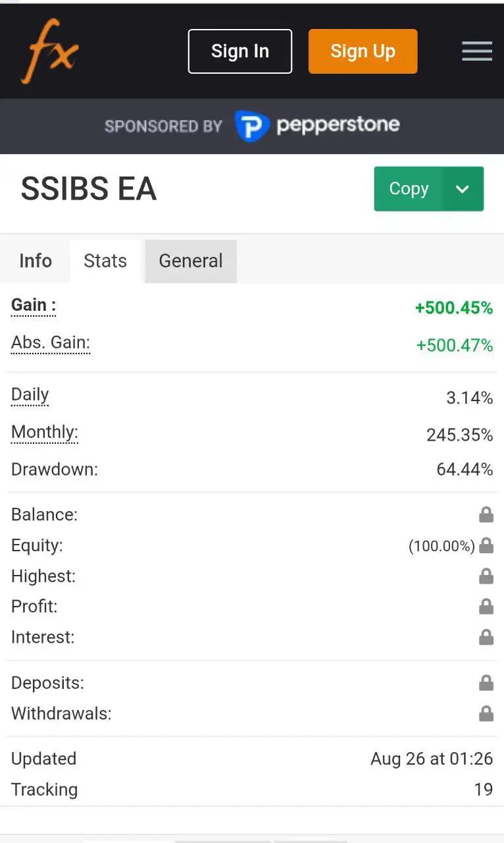The width and height of the screenshot is (504, 843).
Task: Click the Monthly label
Action: pyautogui.click(x=45, y=433)
